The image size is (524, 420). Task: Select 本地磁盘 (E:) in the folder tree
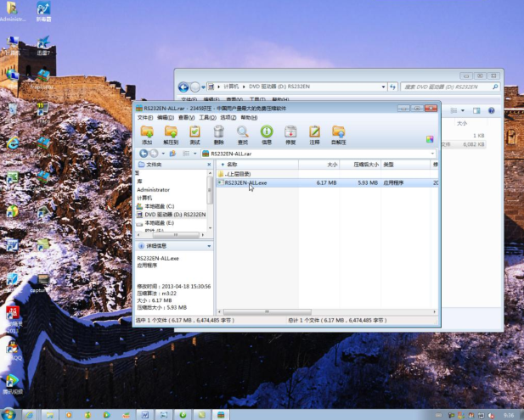point(155,222)
